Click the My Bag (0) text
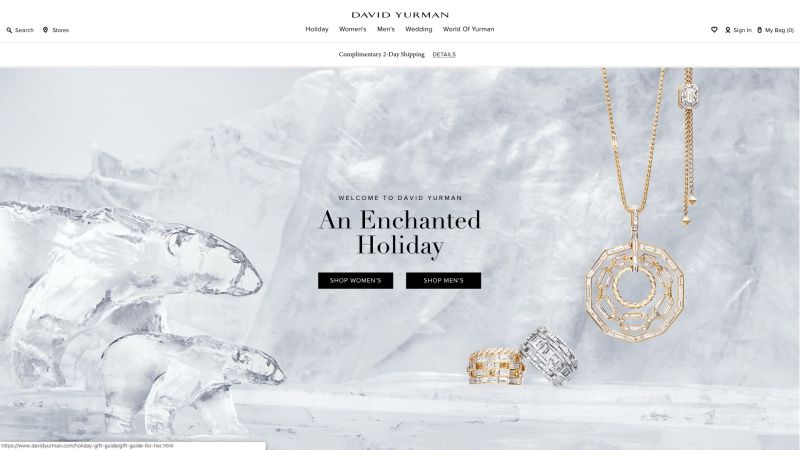 (x=779, y=30)
